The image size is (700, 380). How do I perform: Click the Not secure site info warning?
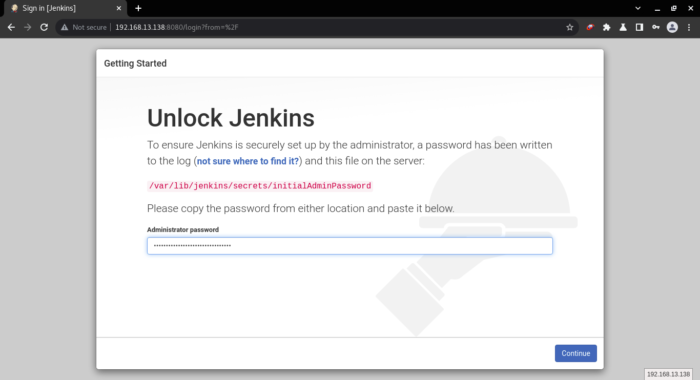pyautogui.click(x=84, y=27)
